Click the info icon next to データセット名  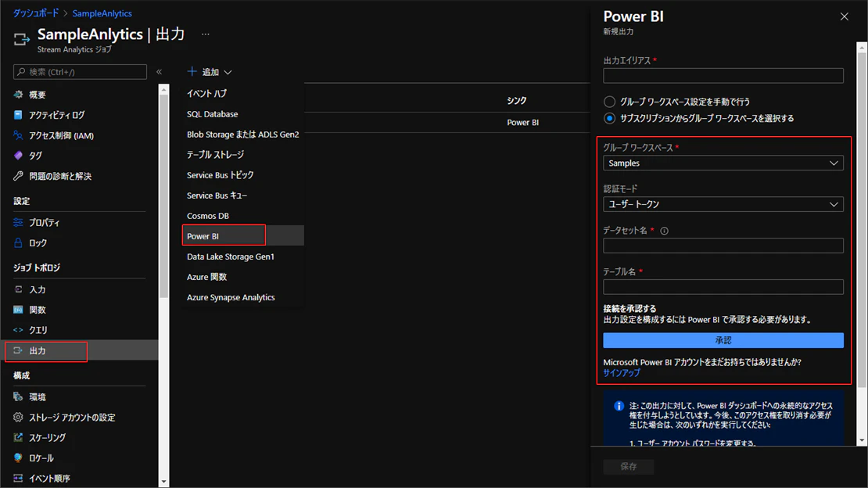tap(664, 231)
